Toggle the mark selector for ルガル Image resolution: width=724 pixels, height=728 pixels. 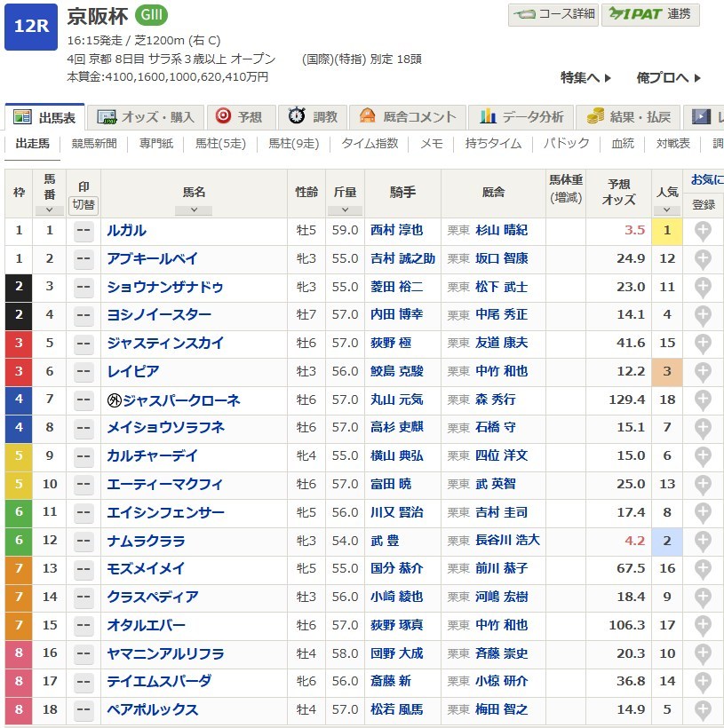[84, 231]
